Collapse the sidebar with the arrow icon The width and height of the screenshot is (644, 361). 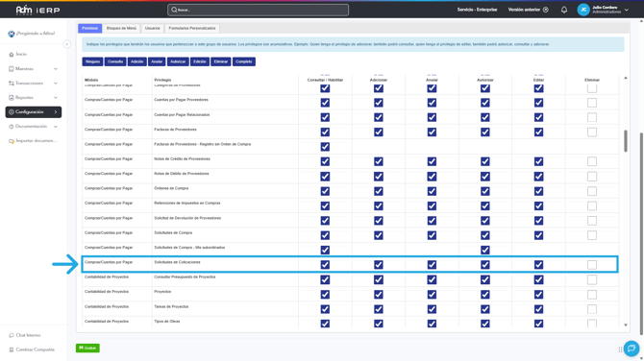66,44
